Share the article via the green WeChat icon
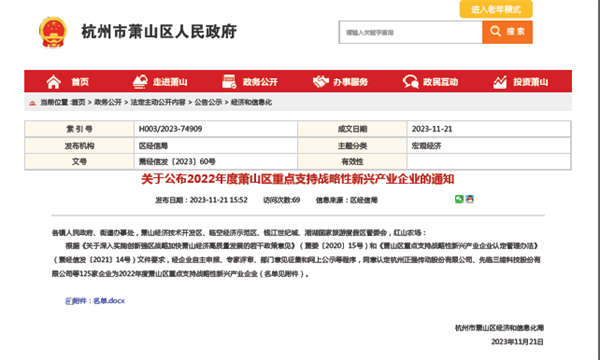 click(459, 199)
